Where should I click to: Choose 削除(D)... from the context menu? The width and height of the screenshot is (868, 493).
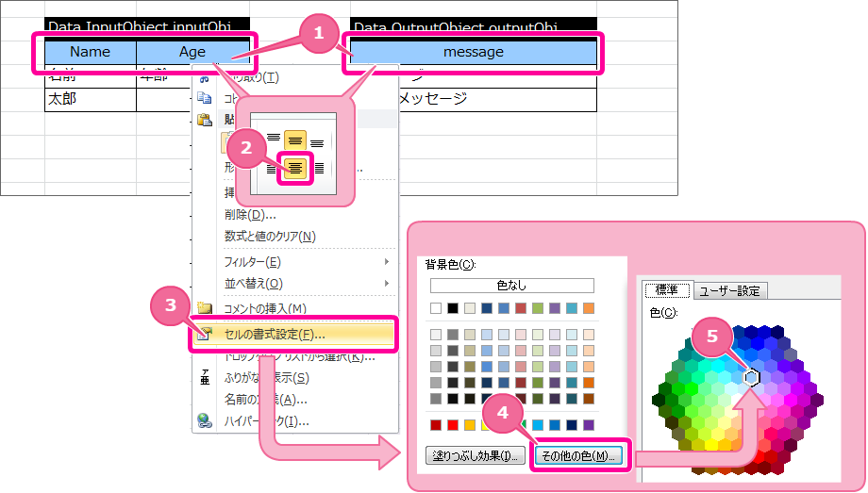click(250, 215)
